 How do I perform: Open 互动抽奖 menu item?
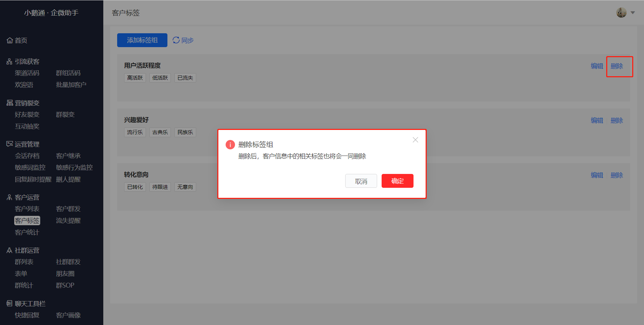tap(27, 126)
